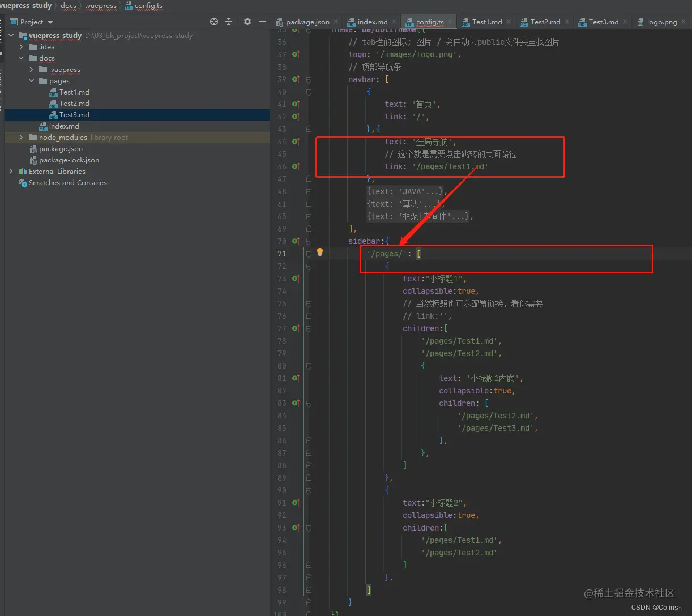Select Test1.md in the project tree
Screen dimensions: 692x616
(74, 92)
